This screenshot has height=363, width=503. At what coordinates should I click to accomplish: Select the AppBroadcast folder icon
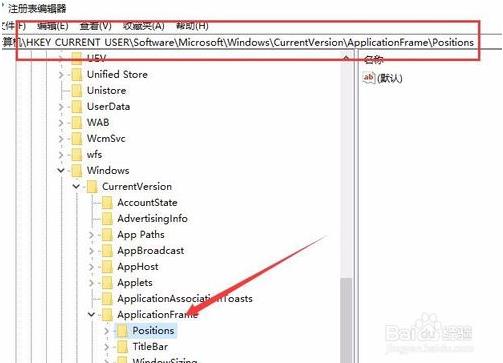(x=107, y=251)
